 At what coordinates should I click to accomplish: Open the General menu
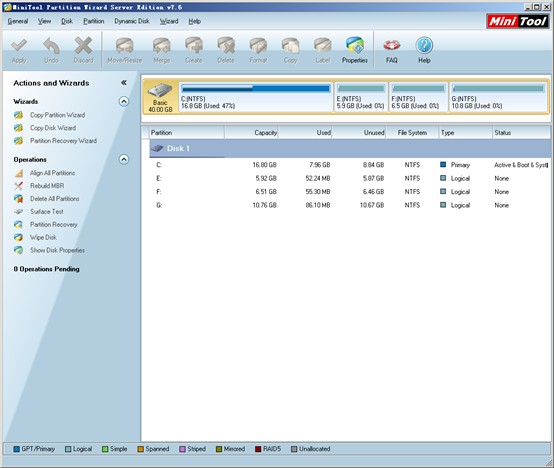coord(18,21)
